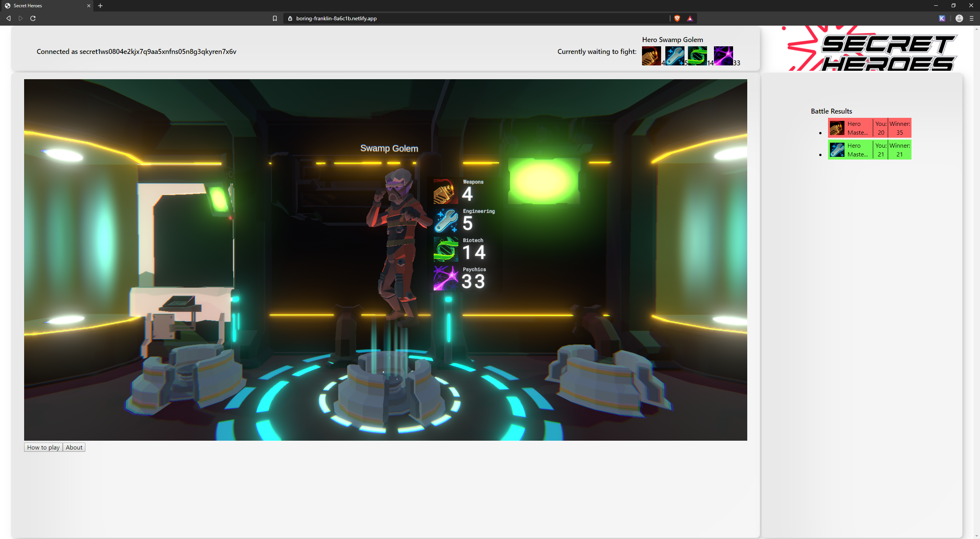The width and height of the screenshot is (980, 539).
Task: Click the Engineering icon in waiting-to-fight header
Action: (x=675, y=56)
